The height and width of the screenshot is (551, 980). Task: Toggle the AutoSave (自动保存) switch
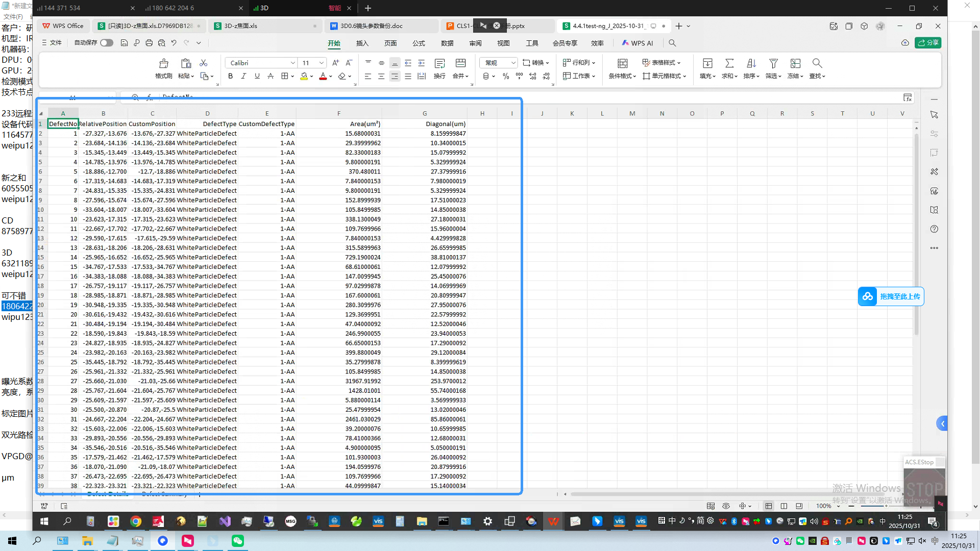pyautogui.click(x=107, y=43)
